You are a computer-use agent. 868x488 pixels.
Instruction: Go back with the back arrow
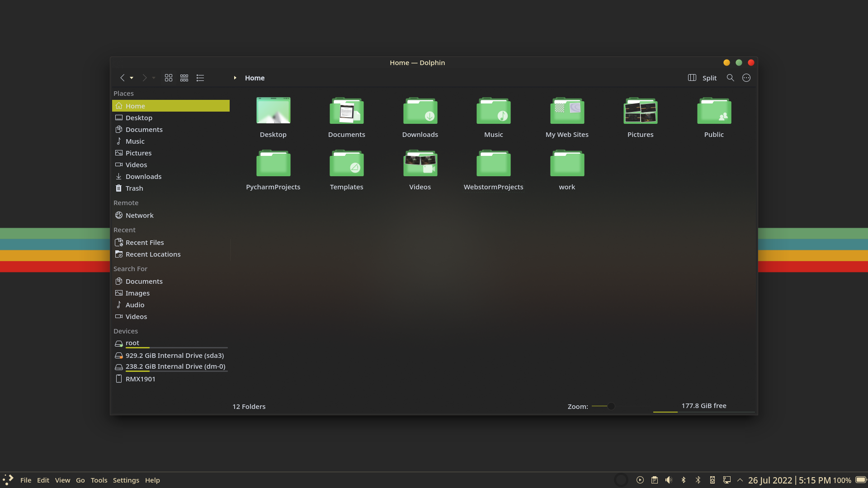[x=122, y=78]
